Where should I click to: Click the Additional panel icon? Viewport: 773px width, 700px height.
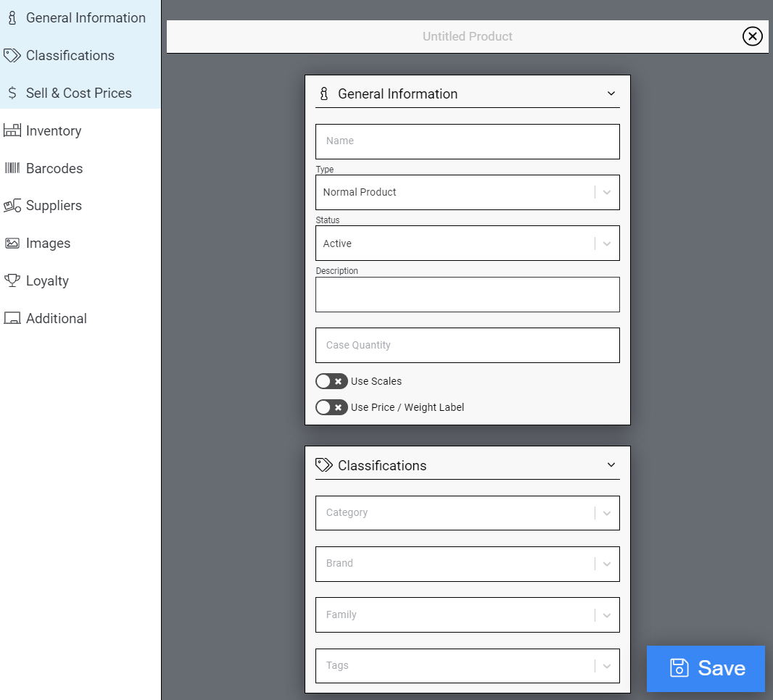12,318
